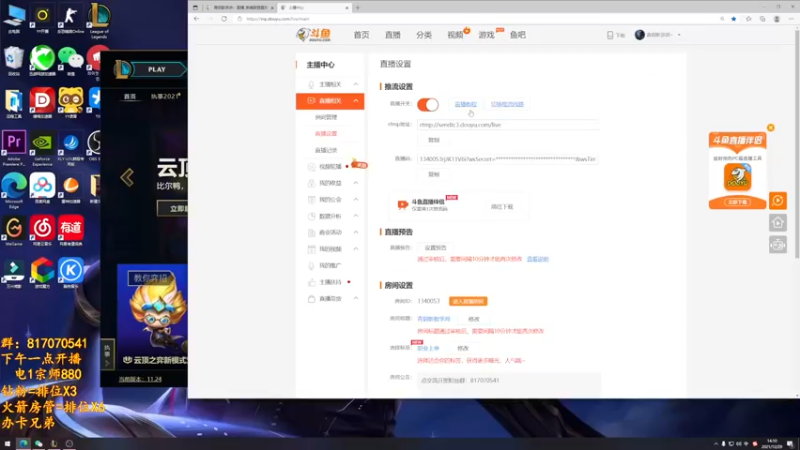
Task: Click the 切换推流线路 link
Action: coord(507,104)
